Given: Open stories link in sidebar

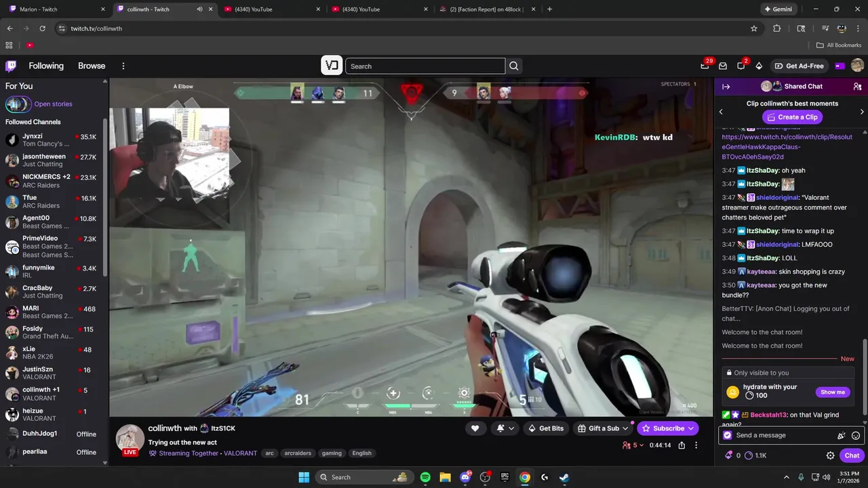Looking at the screenshot, I should click(53, 104).
